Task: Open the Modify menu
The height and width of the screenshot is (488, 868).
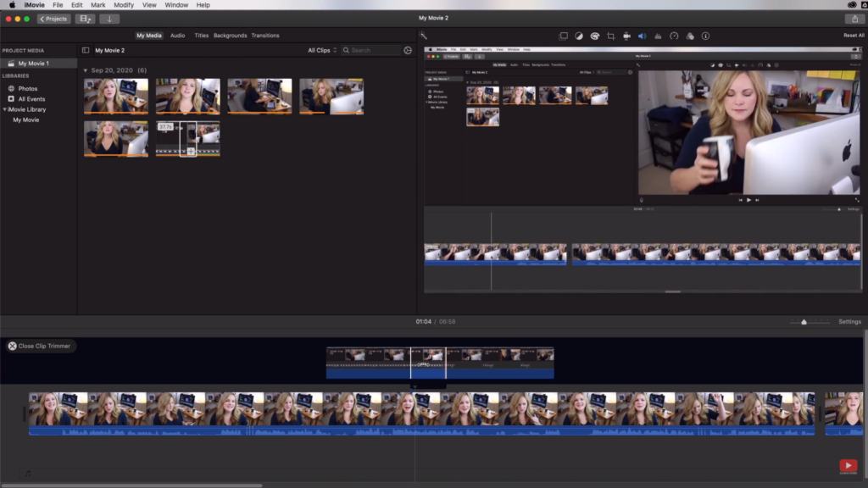Action: 124,5
